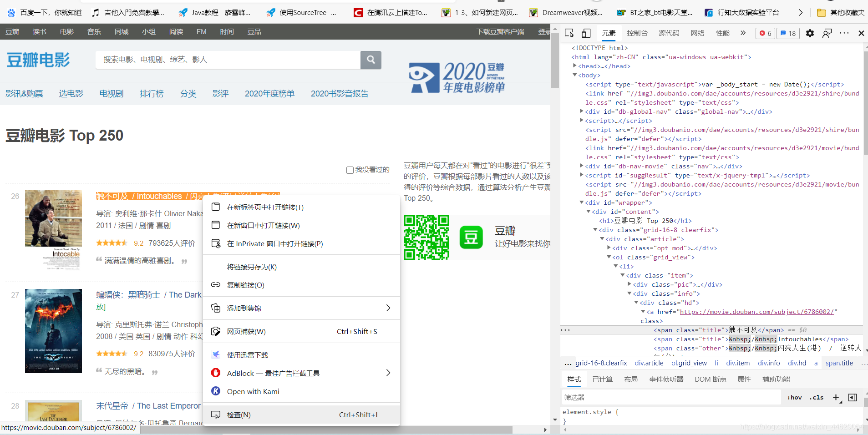Screen dimensions: 868x435
Task: Open DevTools settings gear
Action: 810,33
